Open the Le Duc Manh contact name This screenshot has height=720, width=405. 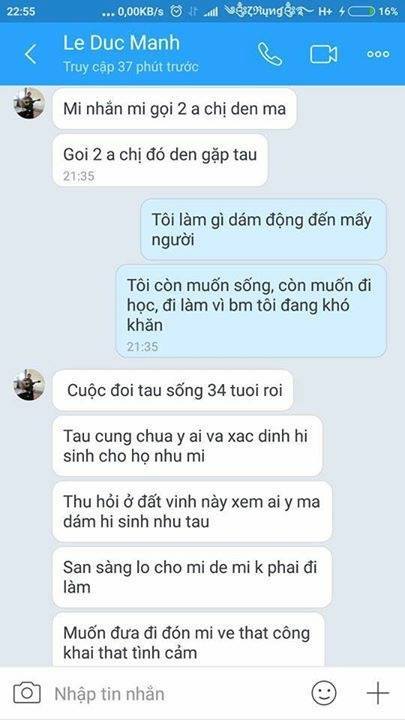(x=121, y=43)
